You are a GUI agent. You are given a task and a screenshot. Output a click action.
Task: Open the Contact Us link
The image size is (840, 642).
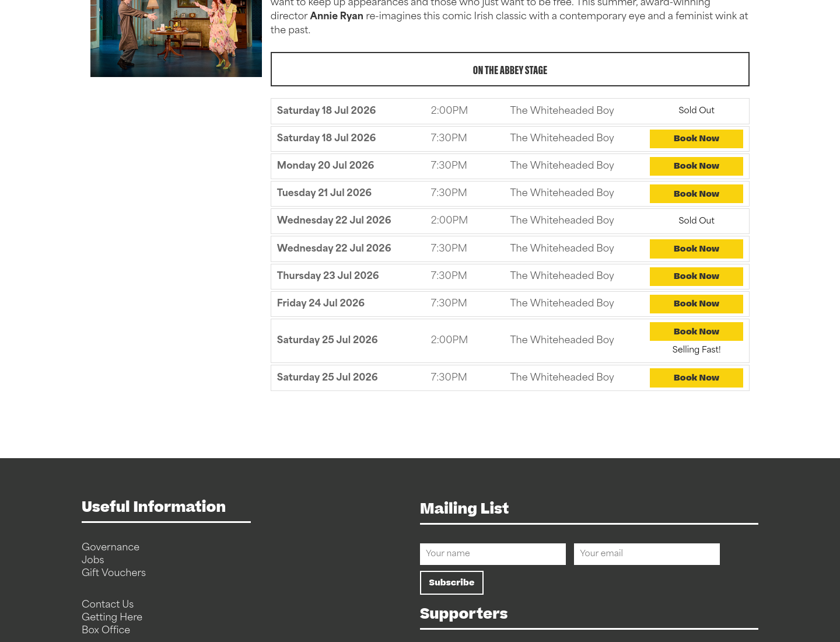107,604
